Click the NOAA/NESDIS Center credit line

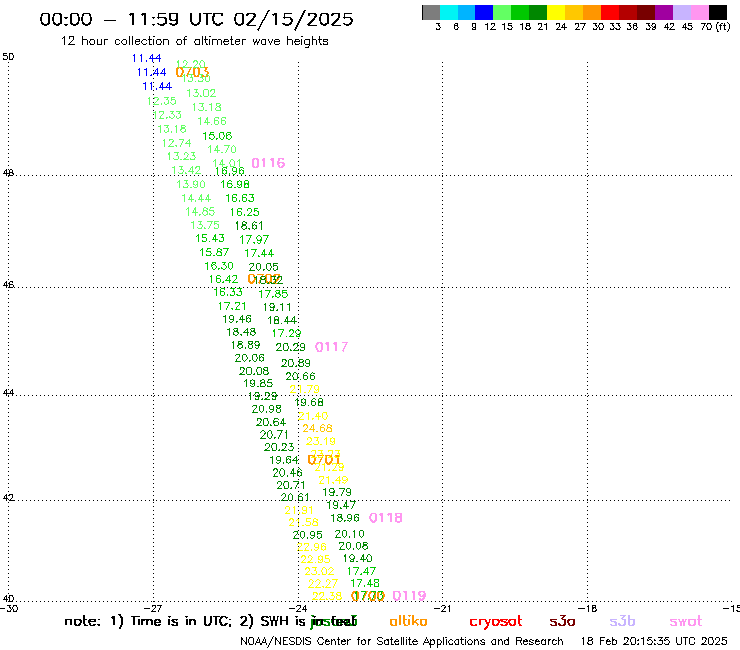(402, 642)
